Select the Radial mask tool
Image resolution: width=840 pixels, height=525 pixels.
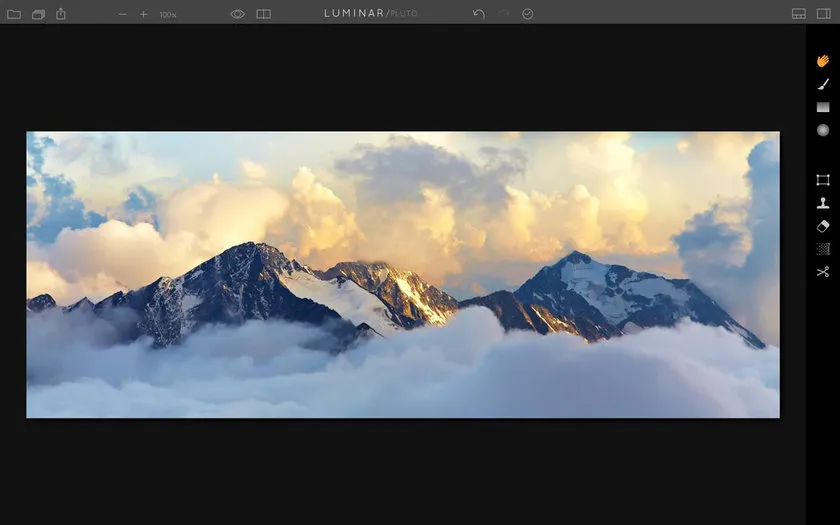[x=822, y=130]
